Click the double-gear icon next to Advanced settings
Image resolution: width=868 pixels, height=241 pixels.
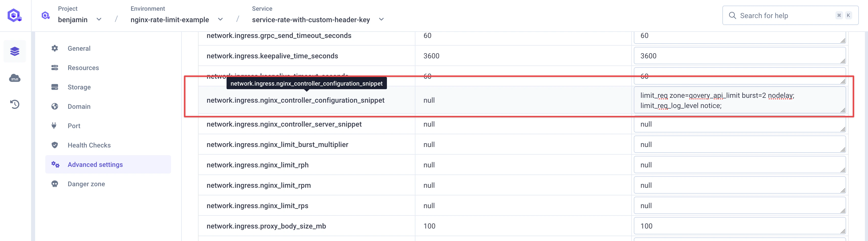(x=55, y=165)
